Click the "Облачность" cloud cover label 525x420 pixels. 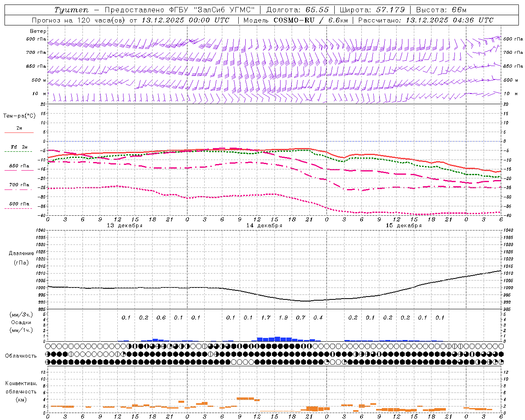click(x=21, y=356)
